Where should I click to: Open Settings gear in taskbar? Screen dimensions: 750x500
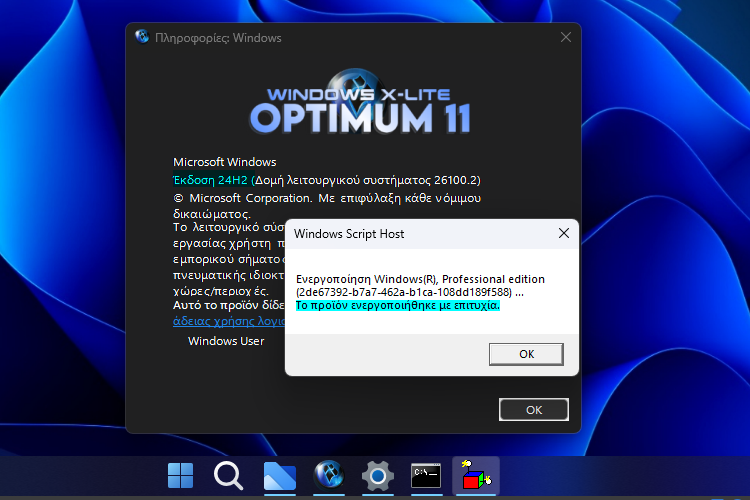(377, 476)
